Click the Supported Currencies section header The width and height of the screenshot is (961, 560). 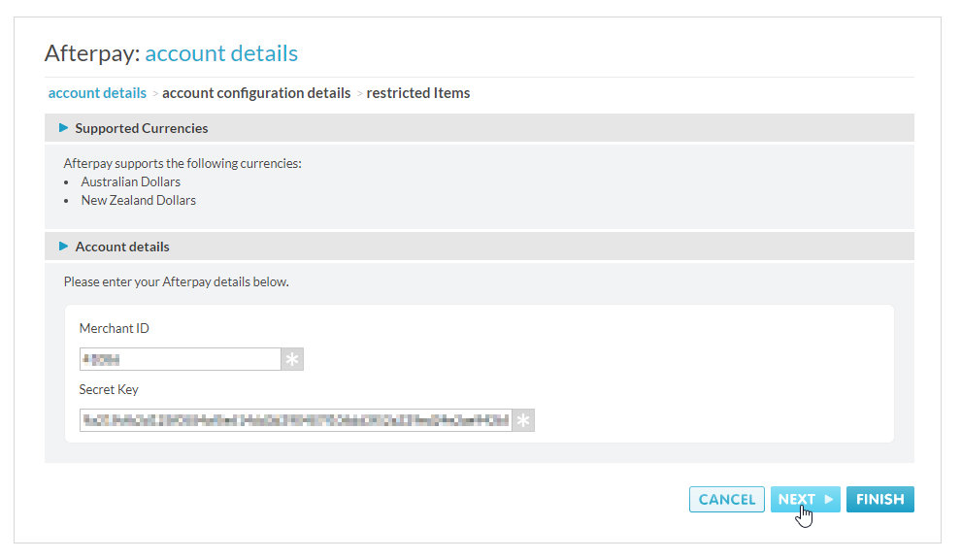tap(142, 128)
